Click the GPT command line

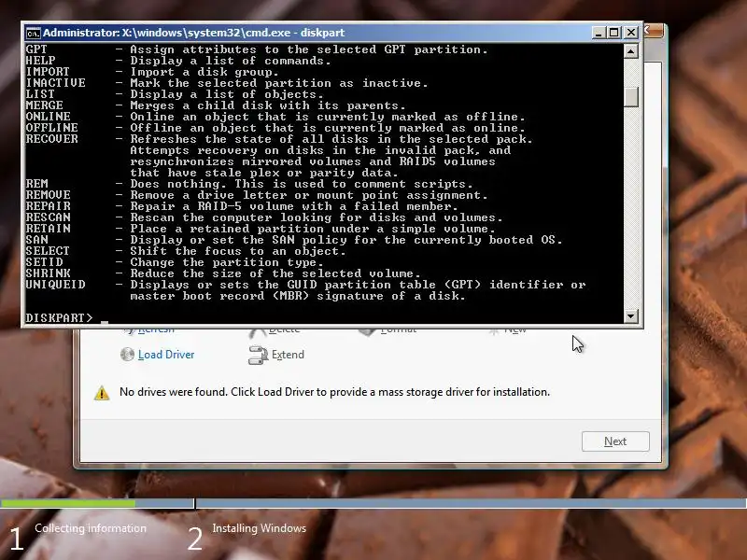point(257,49)
